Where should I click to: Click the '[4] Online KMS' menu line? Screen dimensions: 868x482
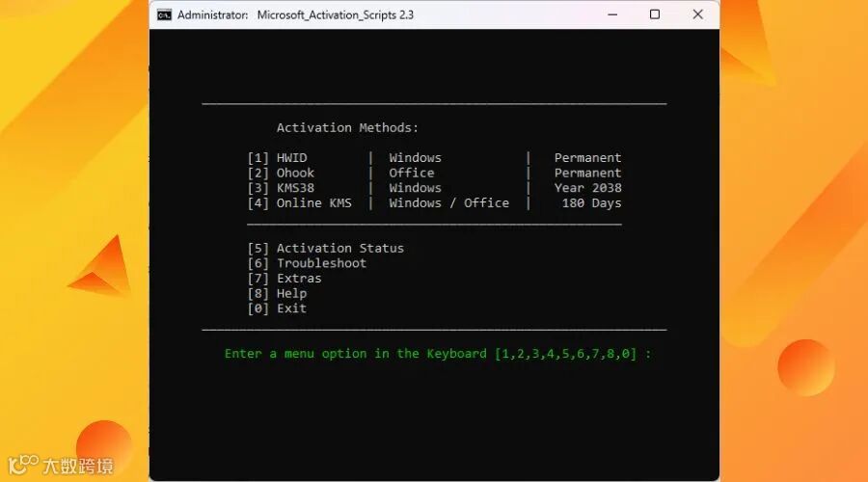click(x=300, y=203)
